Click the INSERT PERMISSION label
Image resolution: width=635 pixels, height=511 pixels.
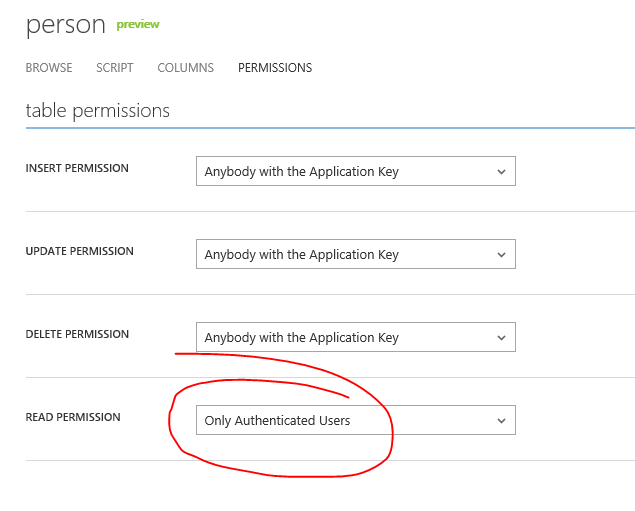[77, 168]
